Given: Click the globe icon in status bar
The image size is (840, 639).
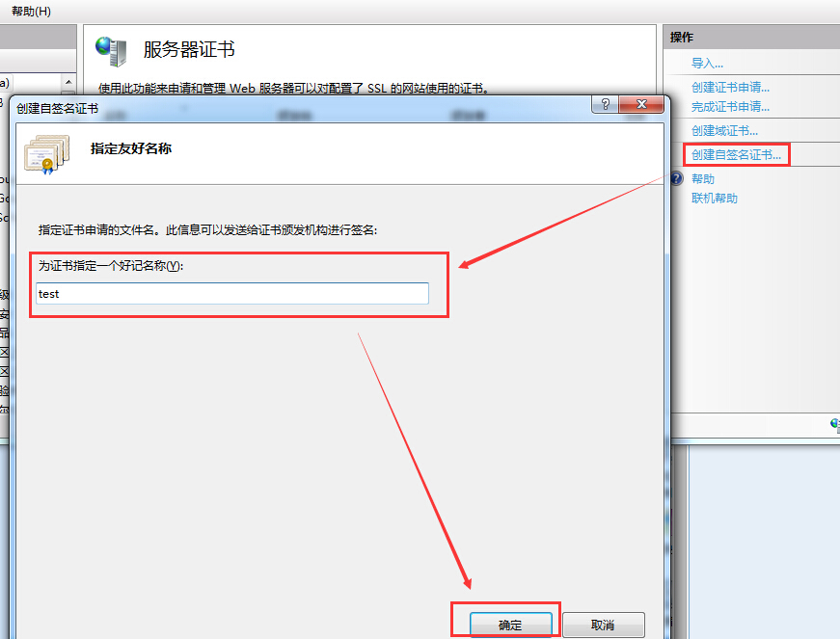Looking at the screenshot, I should 834,423.
